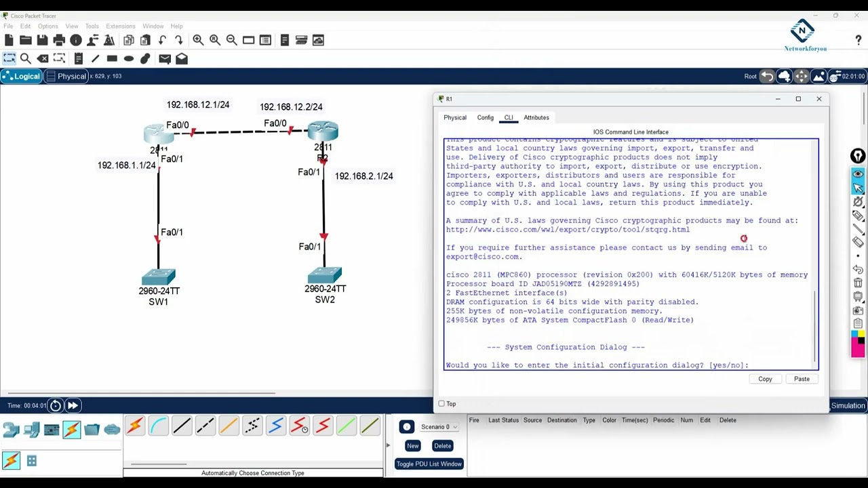Viewport: 868px width, 488px height.
Task: Choose the Delete tool icon
Action: 42,59
